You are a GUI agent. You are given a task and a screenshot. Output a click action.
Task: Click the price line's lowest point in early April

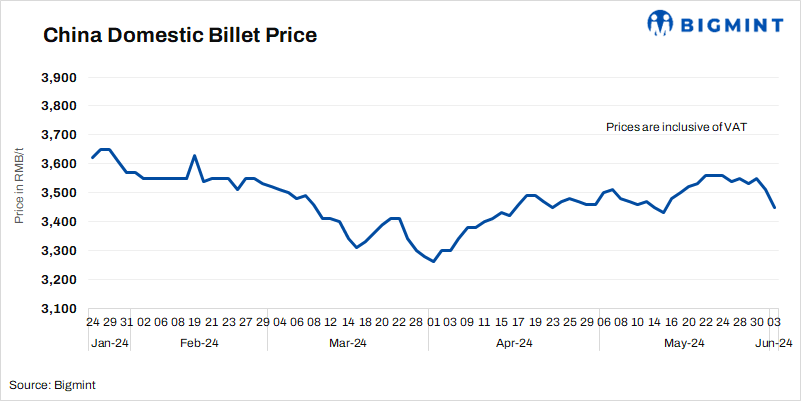point(433,261)
